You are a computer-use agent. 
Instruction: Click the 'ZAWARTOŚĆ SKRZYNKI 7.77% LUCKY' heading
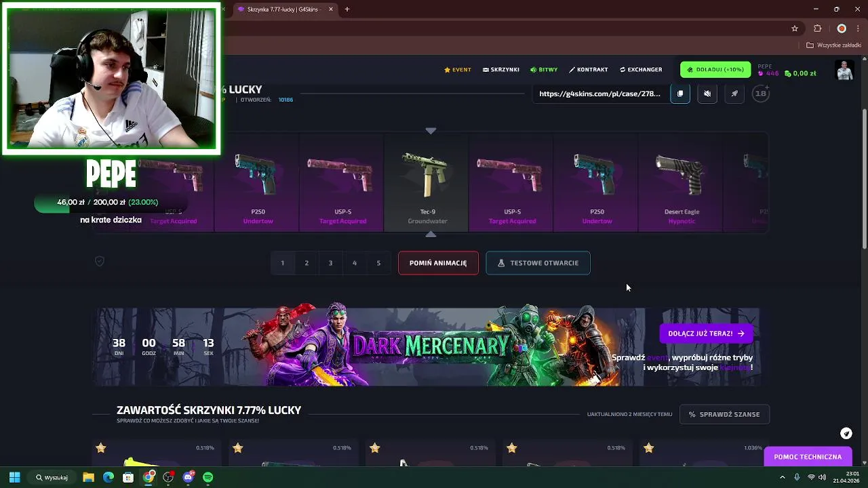[x=209, y=410]
